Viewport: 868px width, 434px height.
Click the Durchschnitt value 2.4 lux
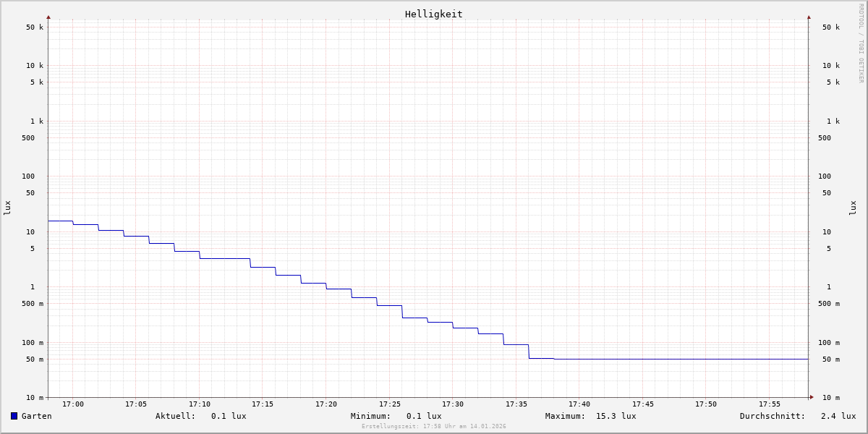pyautogui.click(x=838, y=416)
